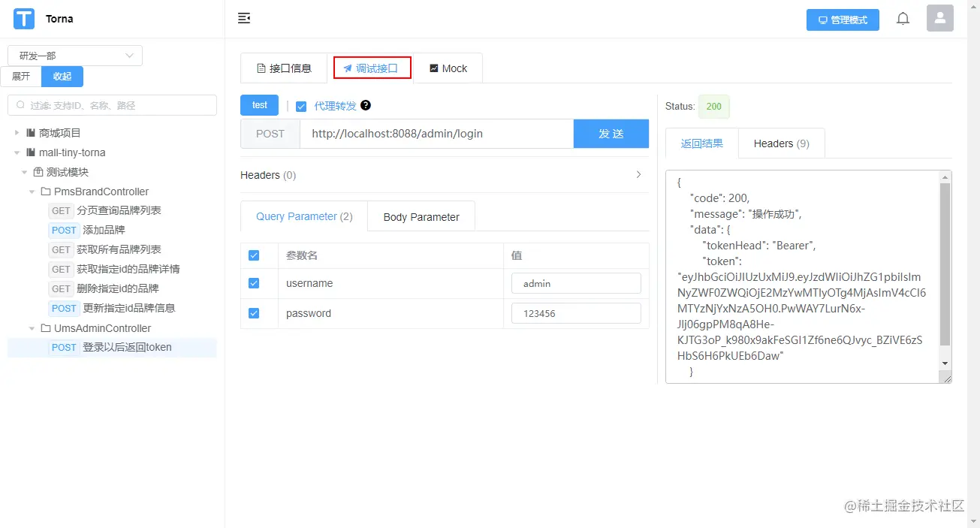Image resolution: width=980 pixels, height=528 pixels.
Task: Click the 200 status badge
Action: pyautogui.click(x=713, y=107)
